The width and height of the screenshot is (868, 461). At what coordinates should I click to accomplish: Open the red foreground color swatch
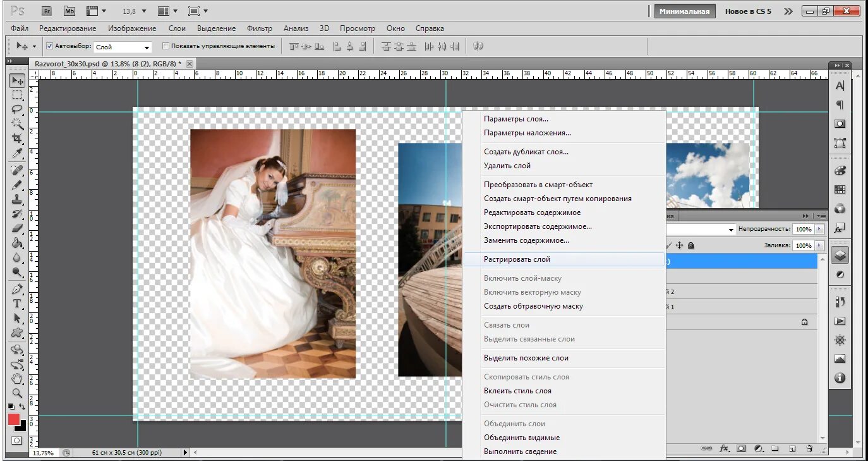tap(14, 419)
